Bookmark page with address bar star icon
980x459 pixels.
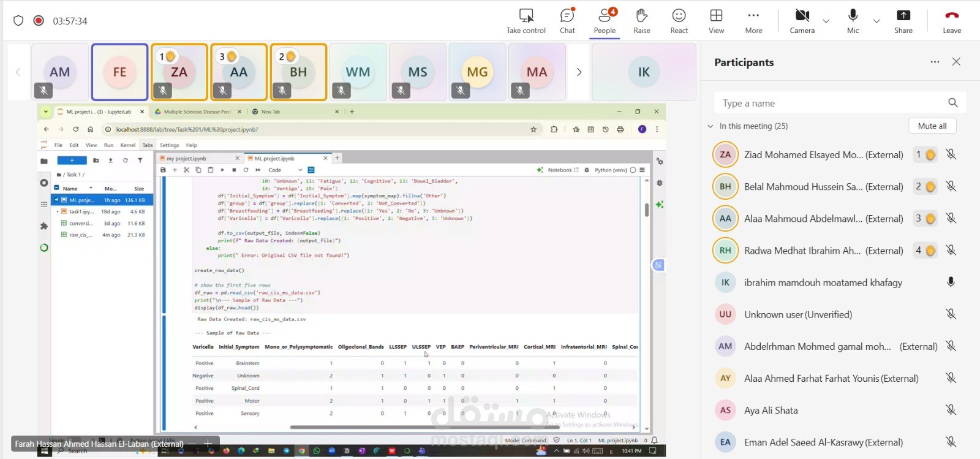pos(533,129)
